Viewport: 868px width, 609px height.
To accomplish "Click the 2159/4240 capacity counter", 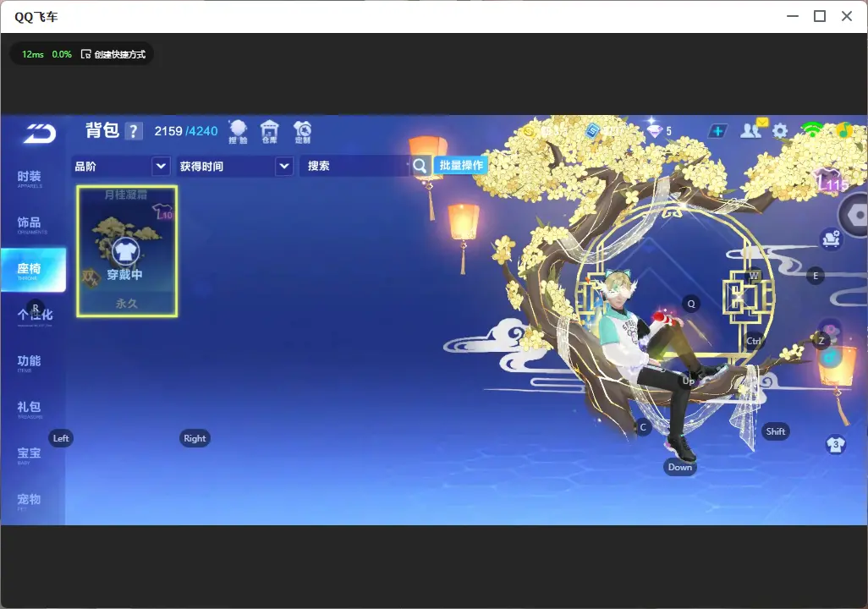I will coord(186,131).
